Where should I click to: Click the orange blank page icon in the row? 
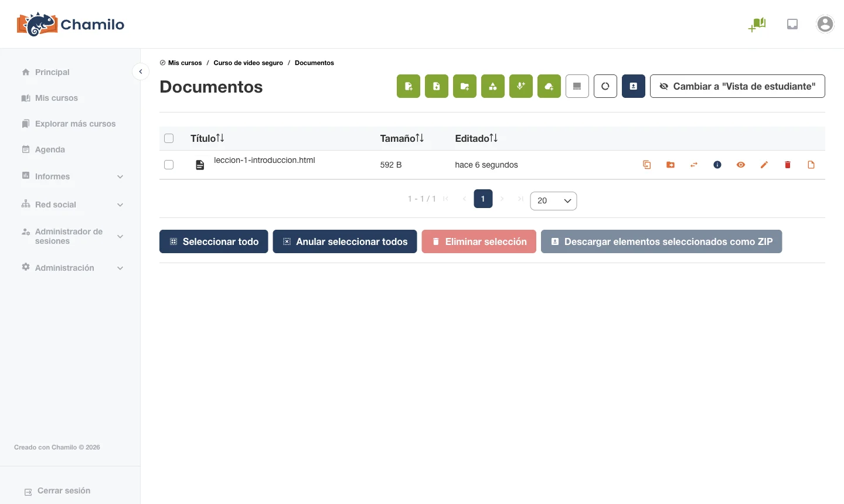click(x=811, y=165)
